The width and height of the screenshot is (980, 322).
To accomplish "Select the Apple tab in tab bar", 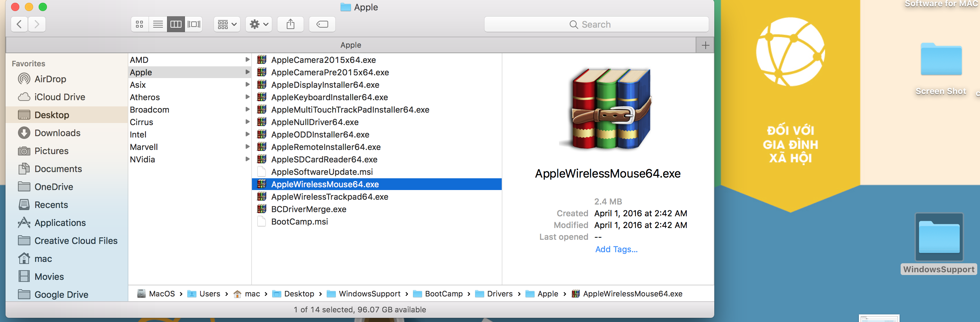I will (x=351, y=45).
